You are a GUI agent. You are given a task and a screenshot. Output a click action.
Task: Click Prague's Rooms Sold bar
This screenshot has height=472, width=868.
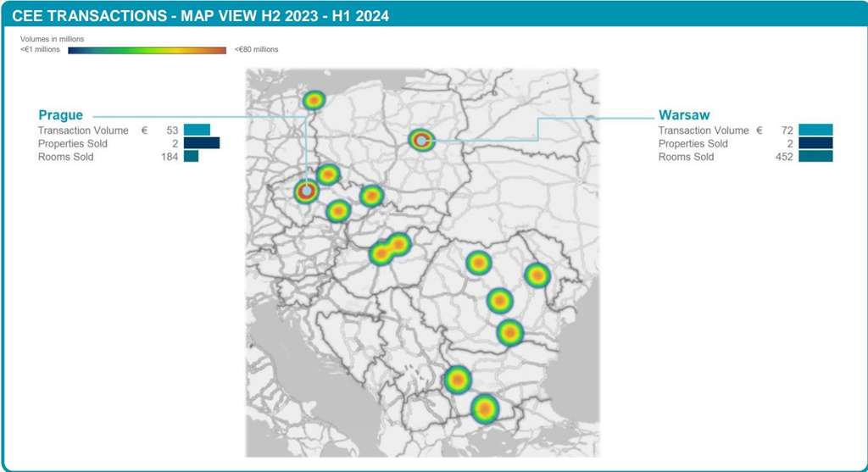click(191, 157)
